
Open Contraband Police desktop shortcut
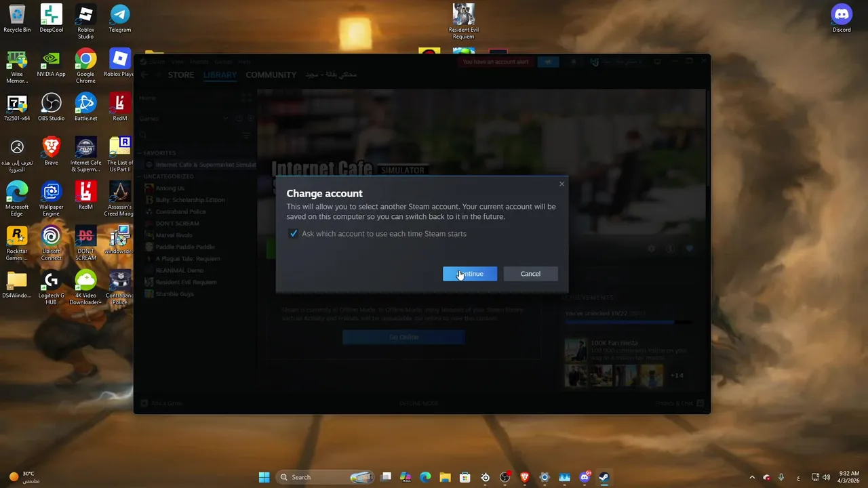coord(120,288)
